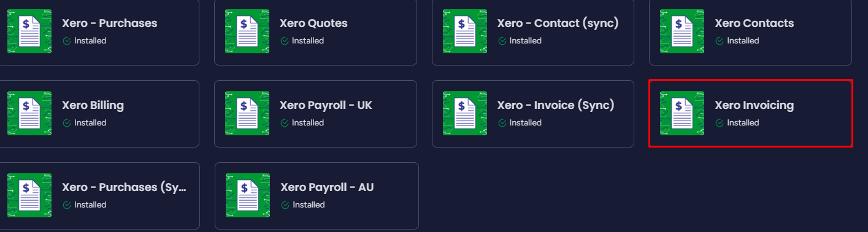Open the Xero Payroll - AU title
The height and width of the screenshot is (232, 868).
327,187
